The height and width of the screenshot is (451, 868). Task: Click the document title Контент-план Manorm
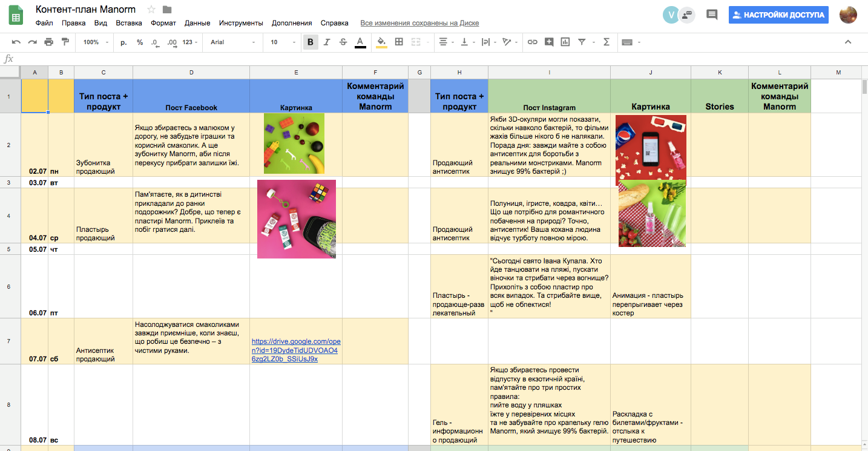(x=85, y=10)
